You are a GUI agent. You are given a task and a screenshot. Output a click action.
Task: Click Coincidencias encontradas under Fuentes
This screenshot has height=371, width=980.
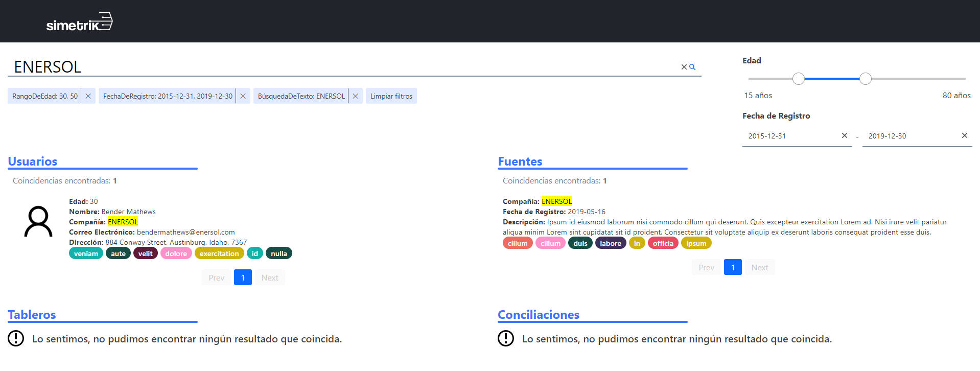555,181
